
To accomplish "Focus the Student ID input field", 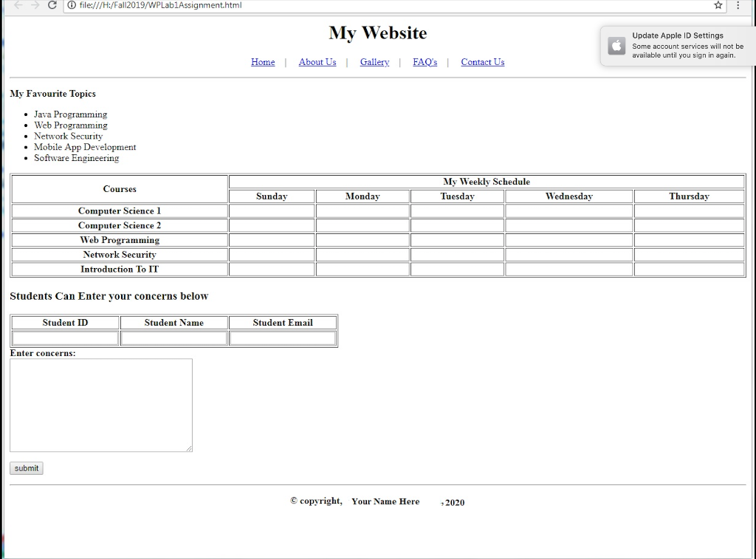I will [x=65, y=338].
